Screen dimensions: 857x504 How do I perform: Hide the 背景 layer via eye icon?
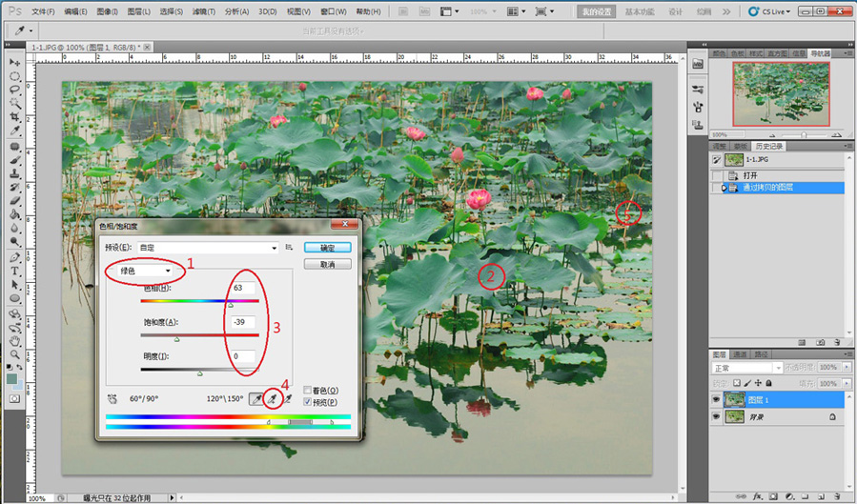coord(717,416)
